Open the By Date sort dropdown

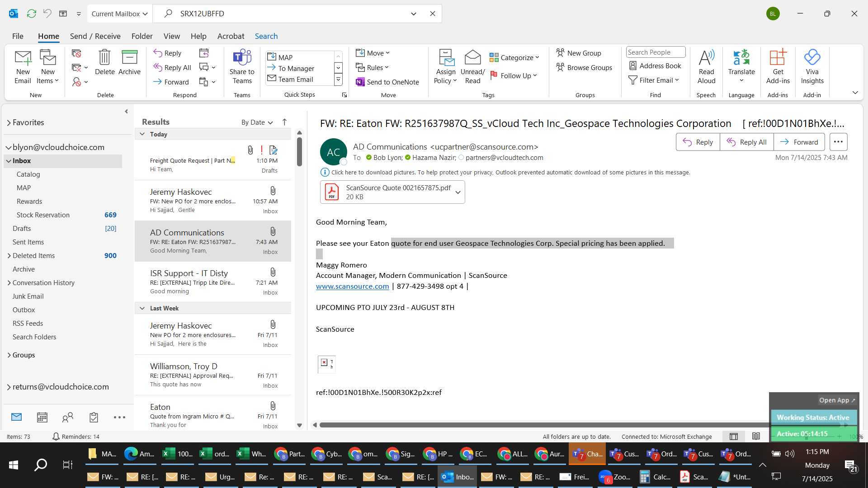(257, 122)
